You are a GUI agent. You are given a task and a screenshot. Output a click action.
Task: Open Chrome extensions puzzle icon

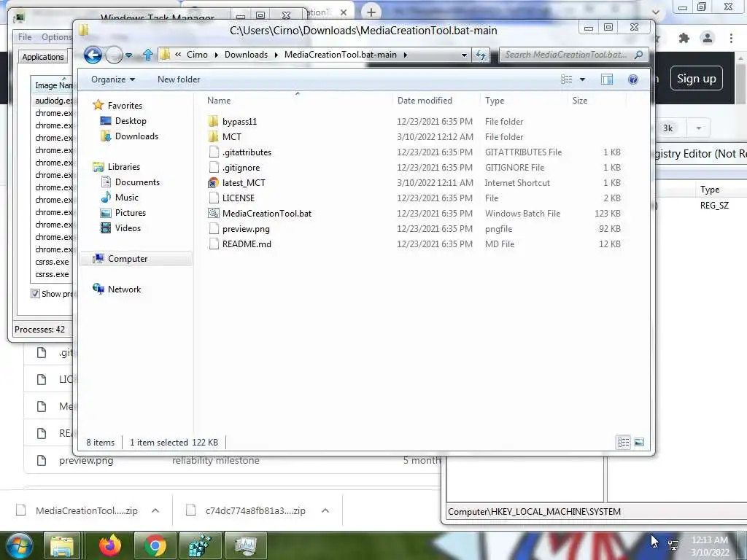pos(684,38)
